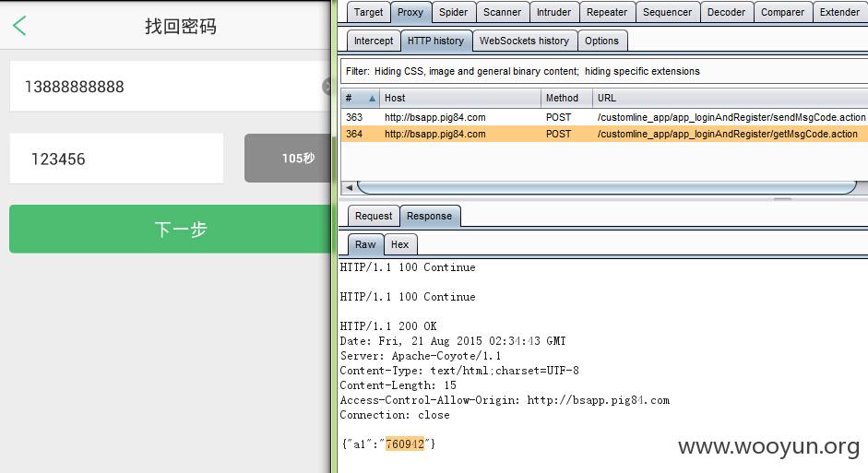Screen dimensions: 868x473
Task: Go to the Intruder tab
Action: click(553, 12)
